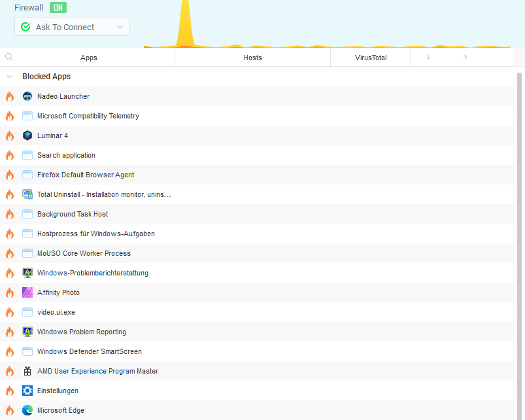525x420 pixels.
Task: Select Windows Defender SmartScreen row name
Action: tap(90, 351)
